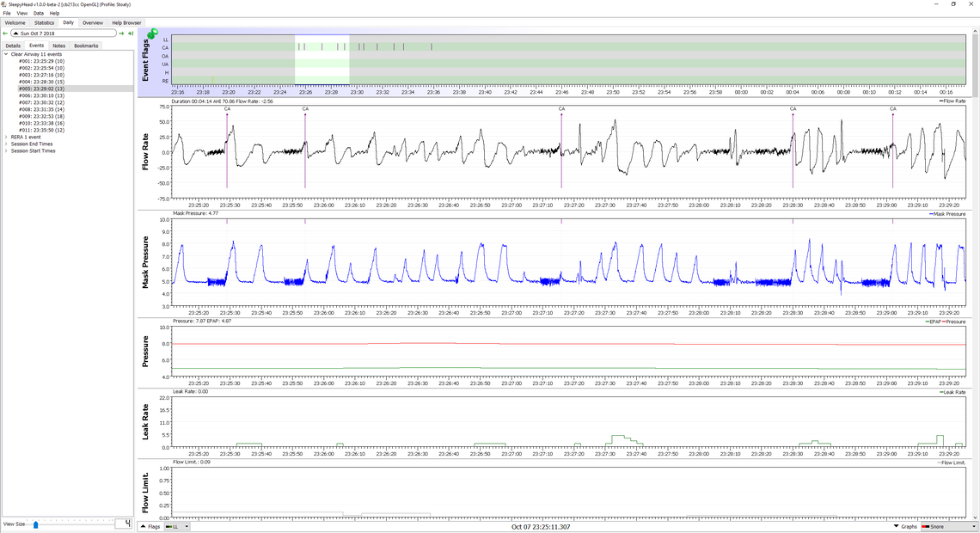The height and width of the screenshot is (533, 980).
Task: Select event #008: 23:31:35 (14)
Action: 41,109
